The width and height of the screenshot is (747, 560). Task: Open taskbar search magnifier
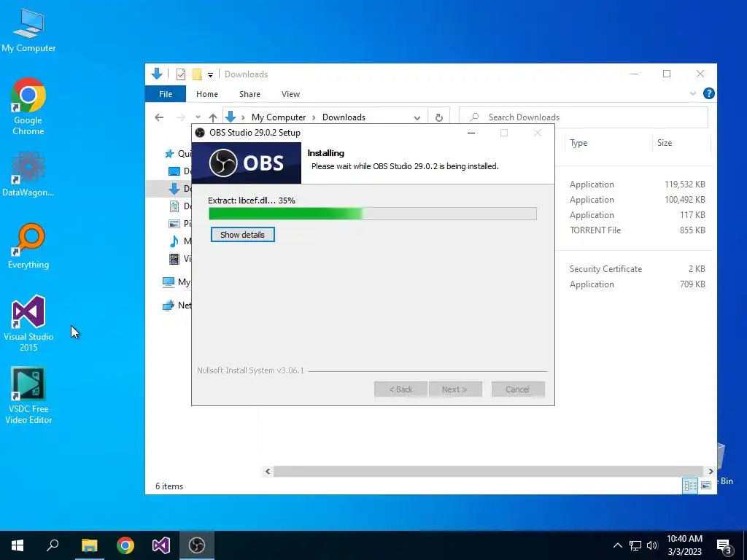pos(53,545)
